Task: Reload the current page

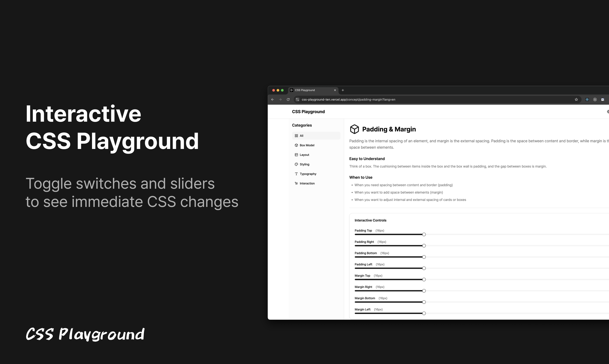Action: (288, 100)
